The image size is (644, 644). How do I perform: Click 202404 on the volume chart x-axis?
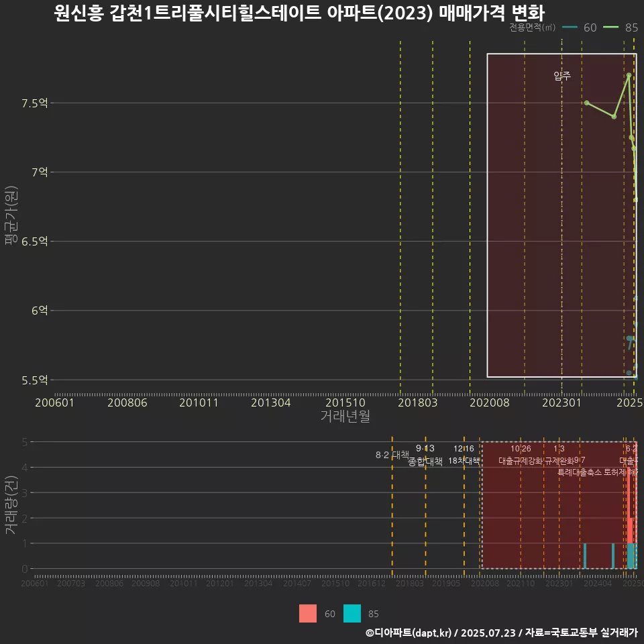coord(598,583)
